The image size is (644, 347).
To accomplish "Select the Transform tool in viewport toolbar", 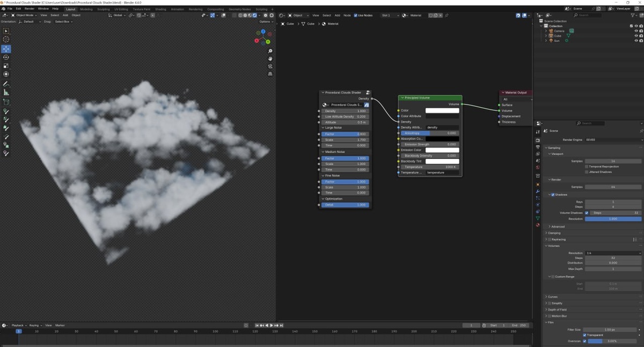I will click(x=6, y=75).
